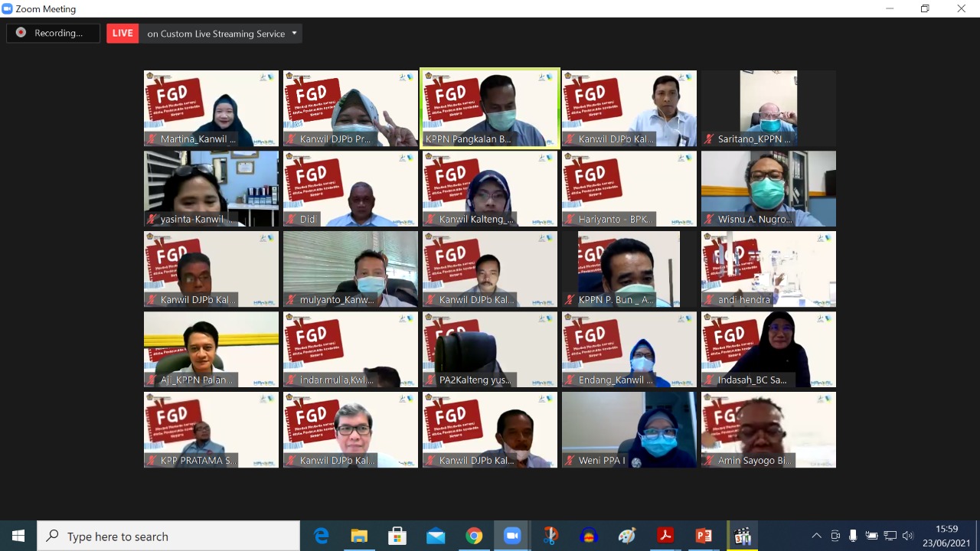Select Martina_Kanwil participant video tile
Viewport: 980px width, 551px height.
pos(211,108)
